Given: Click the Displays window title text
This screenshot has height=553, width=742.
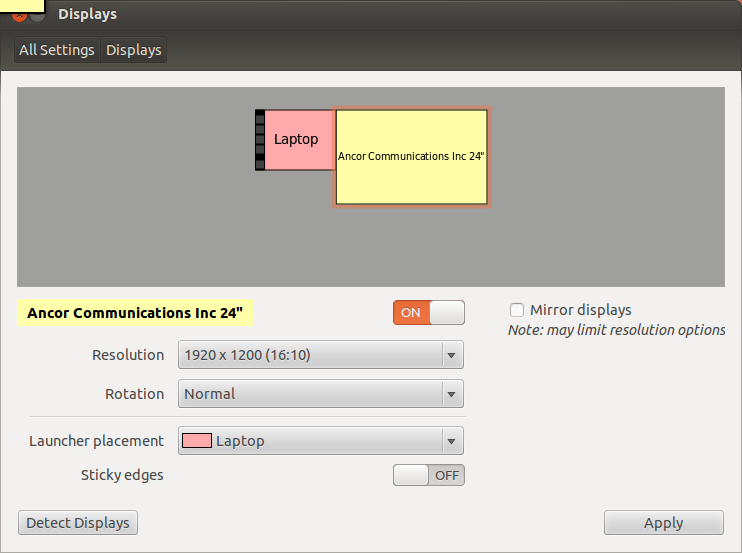Looking at the screenshot, I should (x=88, y=14).
